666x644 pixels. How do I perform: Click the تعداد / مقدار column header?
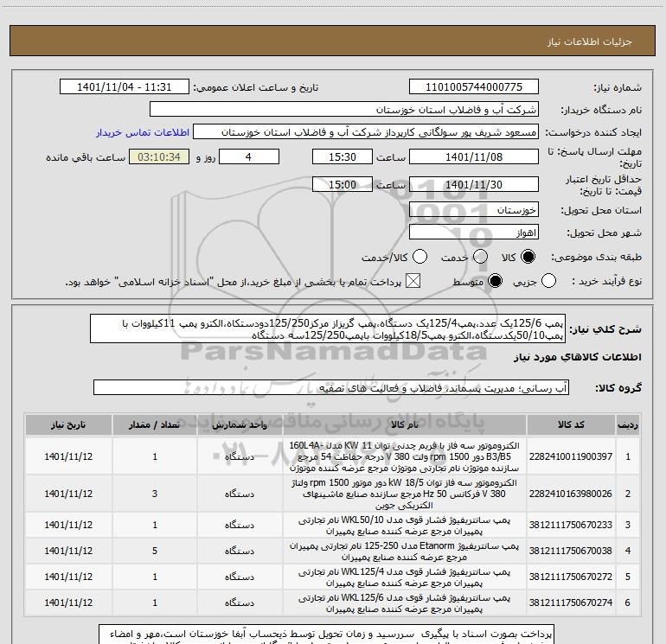coord(155,424)
